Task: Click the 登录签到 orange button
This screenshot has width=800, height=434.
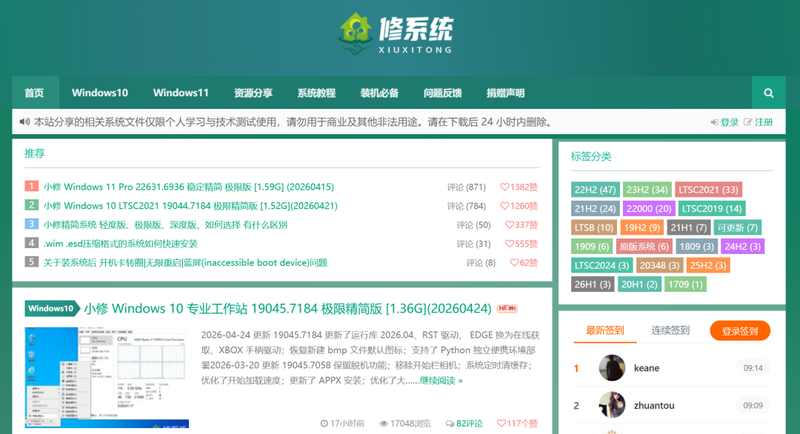Action: click(740, 331)
